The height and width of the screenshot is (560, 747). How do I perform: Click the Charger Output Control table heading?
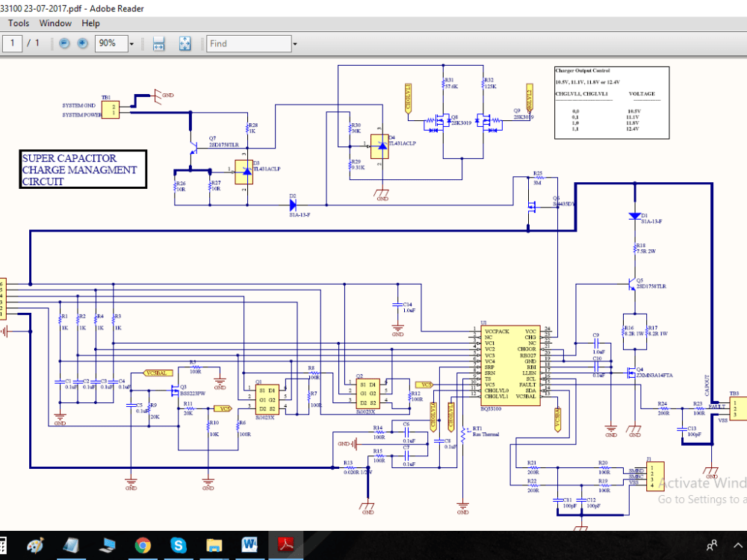coord(582,70)
